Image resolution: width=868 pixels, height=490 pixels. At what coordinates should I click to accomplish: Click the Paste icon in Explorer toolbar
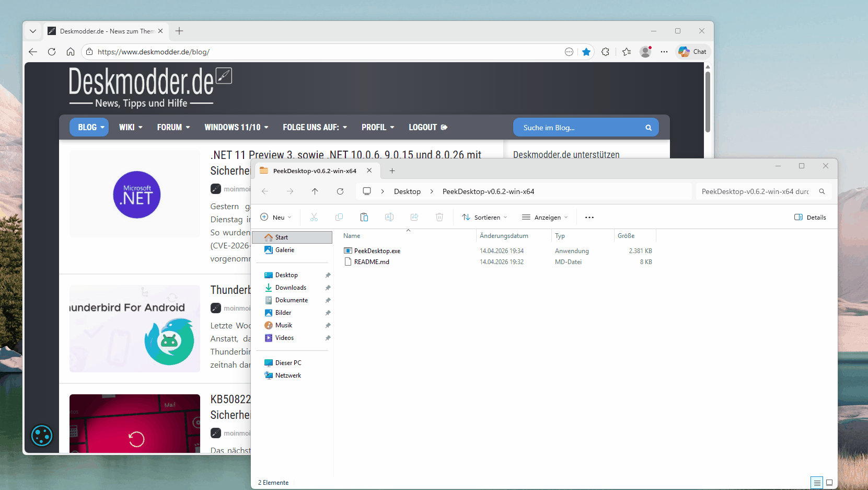pos(364,217)
